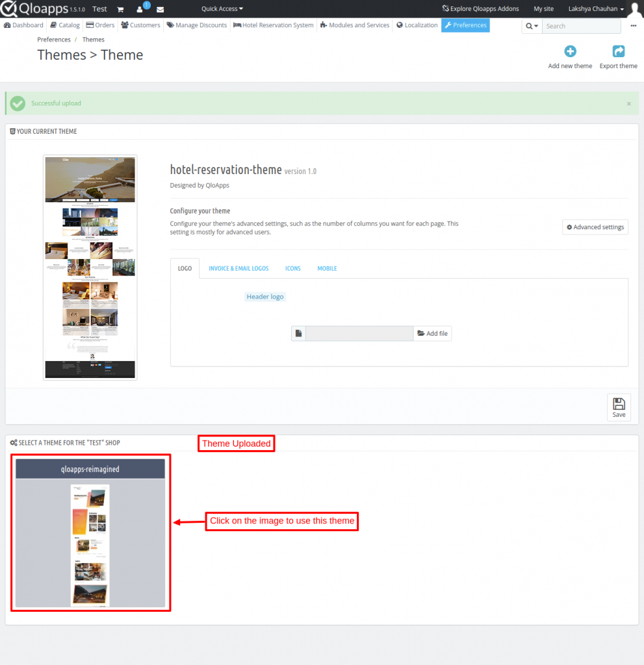The image size is (644, 665).
Task: Click the file icon beside upload field
Action: point(298,333)
